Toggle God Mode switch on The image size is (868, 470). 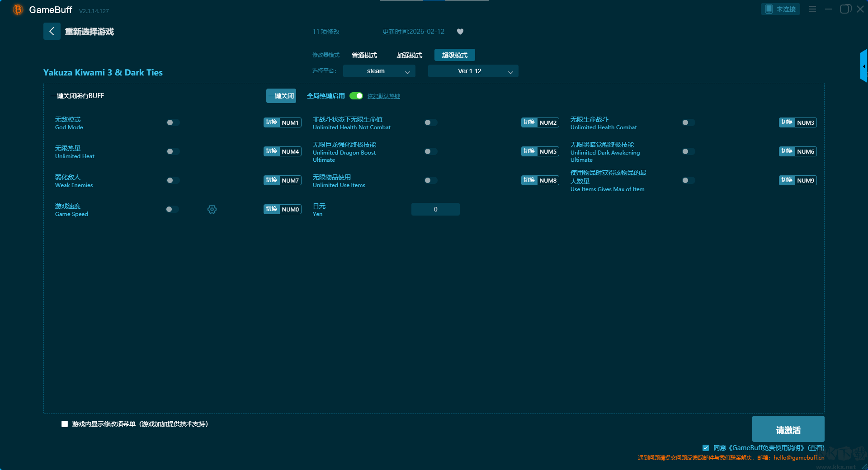(x=173, y=122)
